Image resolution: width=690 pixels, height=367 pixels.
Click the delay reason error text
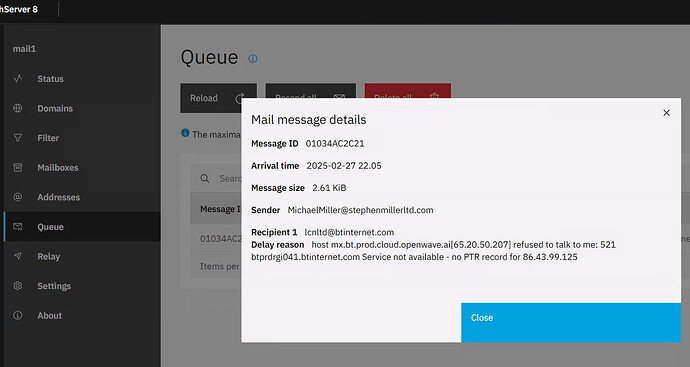pyautogui.click(x=433, y=251)
